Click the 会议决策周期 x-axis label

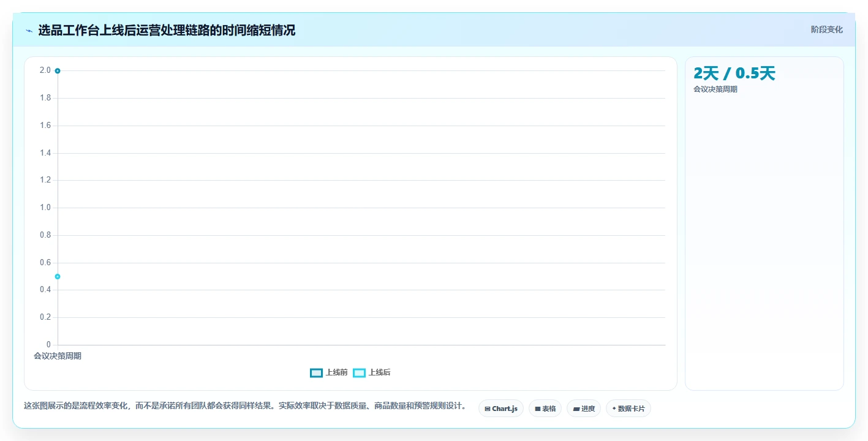coord(58,356)
